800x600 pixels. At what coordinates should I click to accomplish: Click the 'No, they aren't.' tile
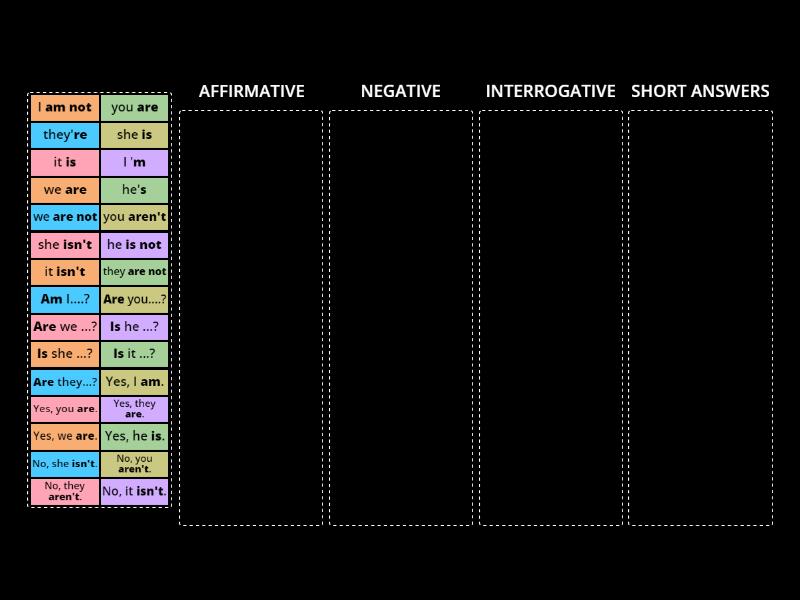coord(65,491)
